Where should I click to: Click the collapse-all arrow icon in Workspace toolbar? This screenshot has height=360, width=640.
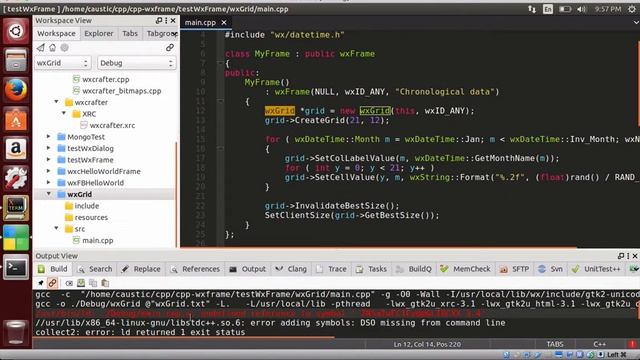click(40, 48)
